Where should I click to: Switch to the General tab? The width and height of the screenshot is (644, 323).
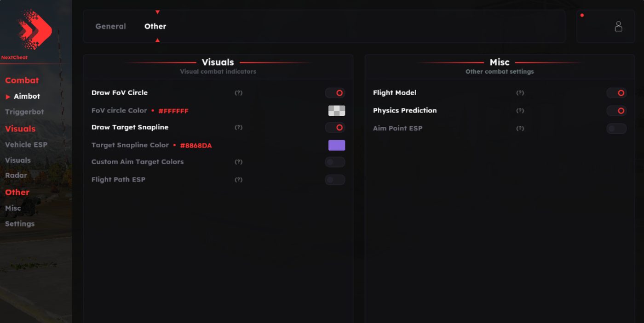110,26
